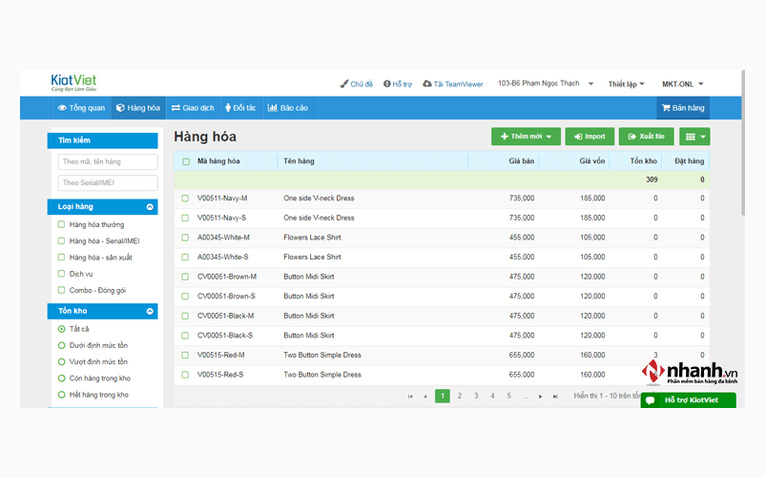The height and width of the screenshot is (478, 765).
Task: Enable the Hàng hóa thường filter checkbox
Action: (x=61, y=224)
